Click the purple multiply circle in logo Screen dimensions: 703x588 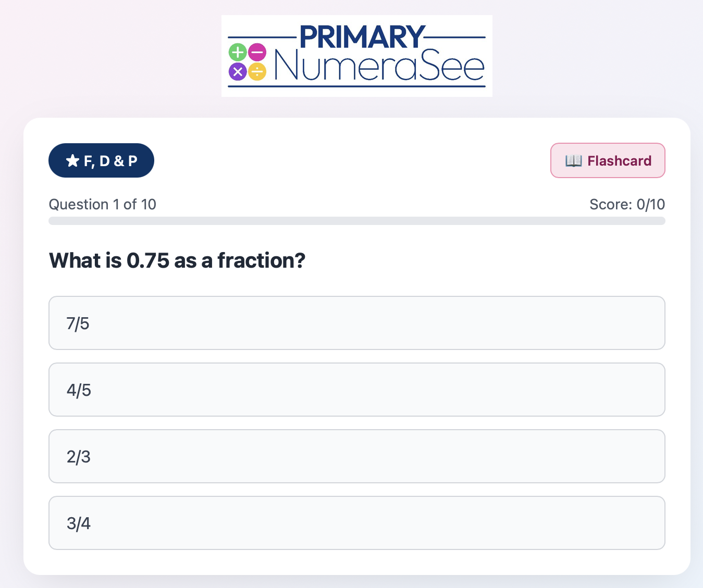(238, 71)
